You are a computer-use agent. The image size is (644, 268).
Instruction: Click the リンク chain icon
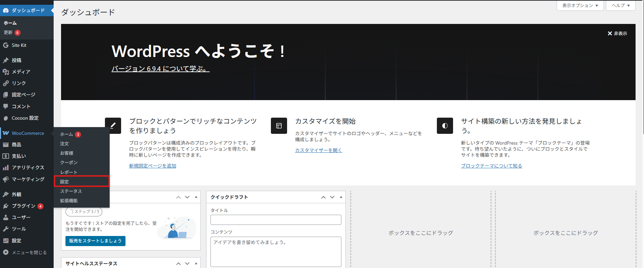[x=6, y=83]
